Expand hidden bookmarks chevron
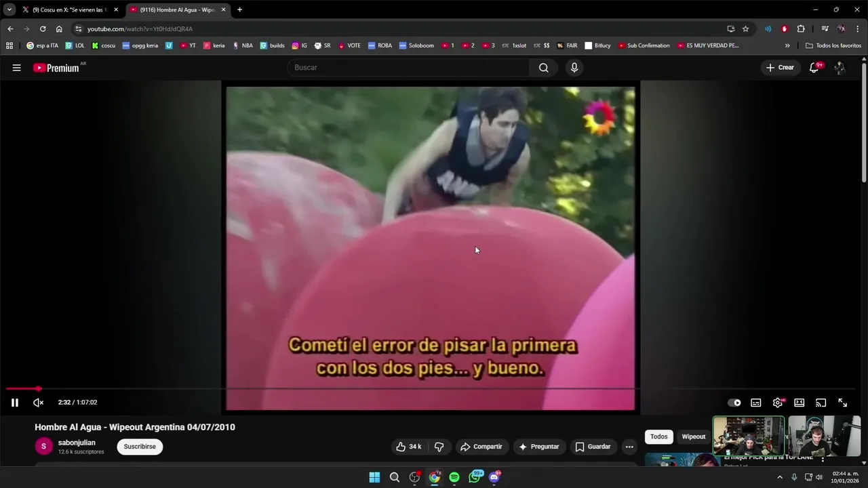Screen dimensions: 868x488 tap(787, 45)
